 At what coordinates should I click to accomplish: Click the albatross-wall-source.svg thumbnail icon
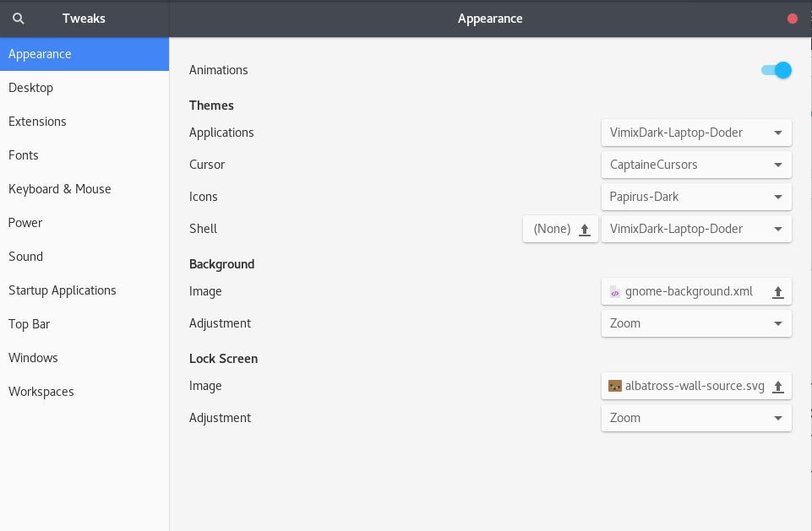pos(615,387)
